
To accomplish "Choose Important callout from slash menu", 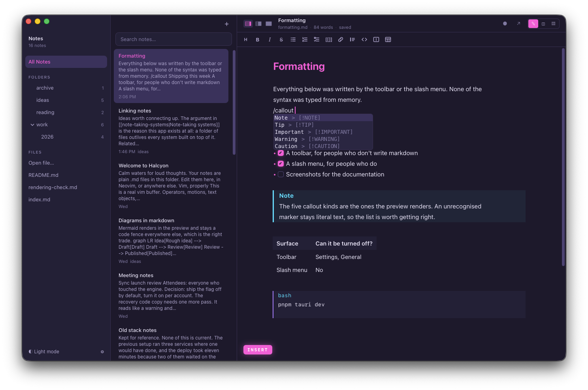I will (x=323, y=132).
